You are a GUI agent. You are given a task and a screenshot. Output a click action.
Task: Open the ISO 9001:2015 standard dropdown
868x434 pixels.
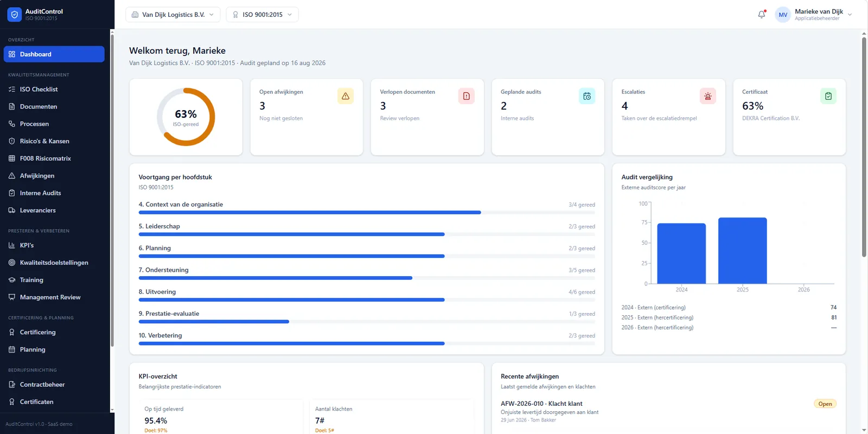[x=262, y=15]
